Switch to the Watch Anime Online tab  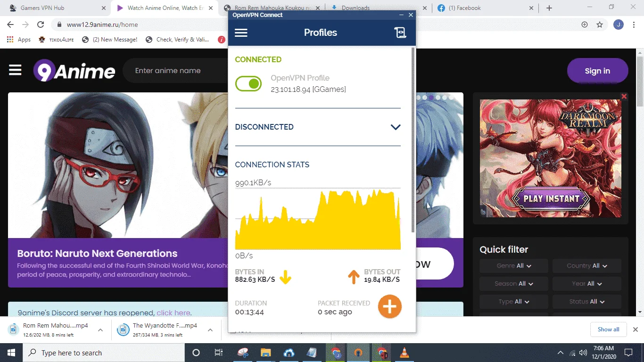coord(165,8)
